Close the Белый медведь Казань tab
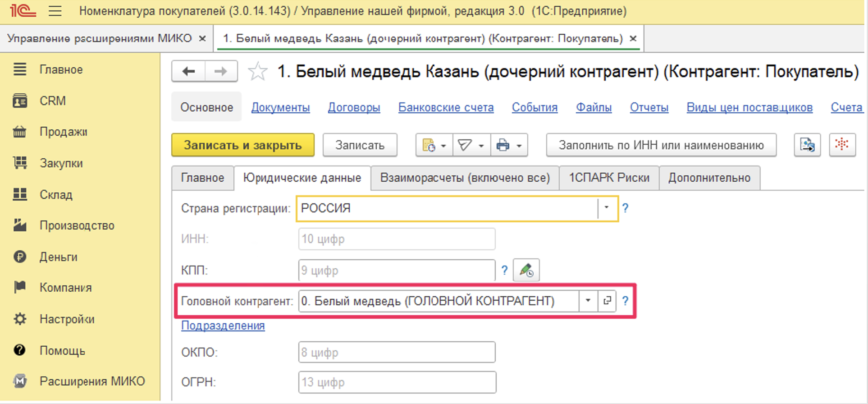This screenshot has width=868, height=404. [x=633, y=39]
